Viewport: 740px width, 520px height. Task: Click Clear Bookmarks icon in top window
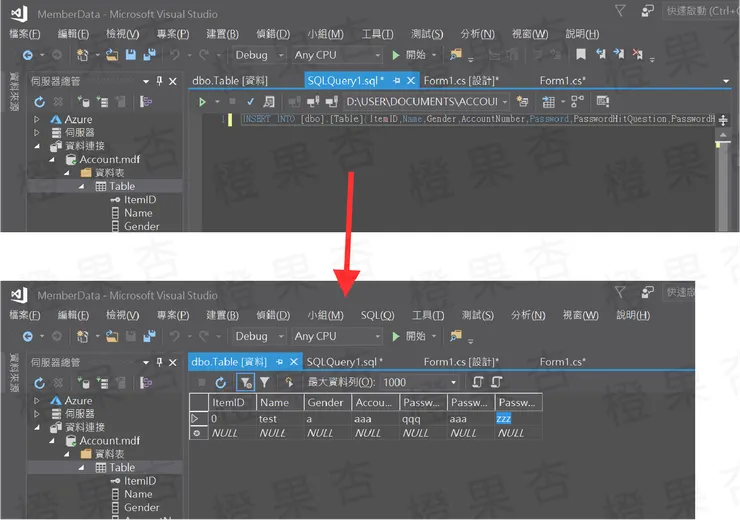pyautogui.click(x=638, y=55)
